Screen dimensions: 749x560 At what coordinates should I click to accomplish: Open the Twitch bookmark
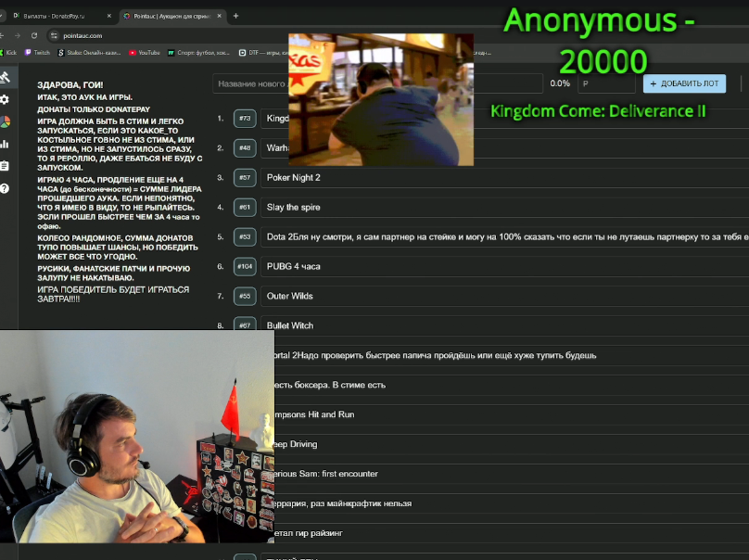point(38,53)
